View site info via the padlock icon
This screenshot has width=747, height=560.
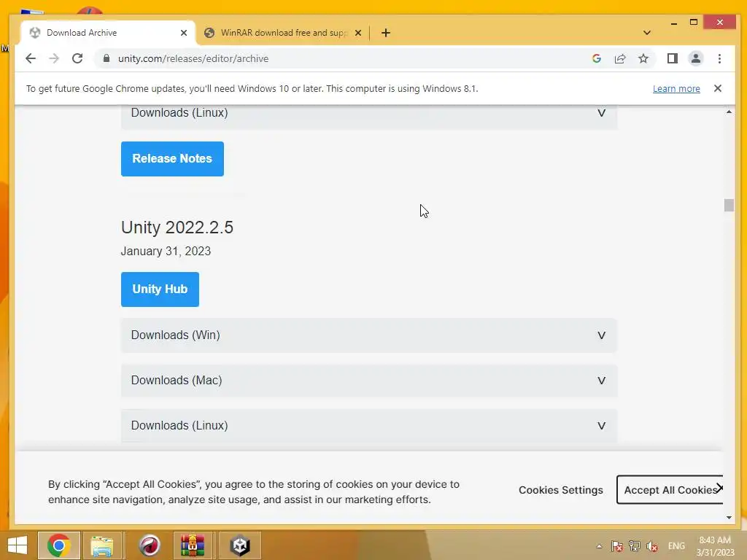[107, 58]
